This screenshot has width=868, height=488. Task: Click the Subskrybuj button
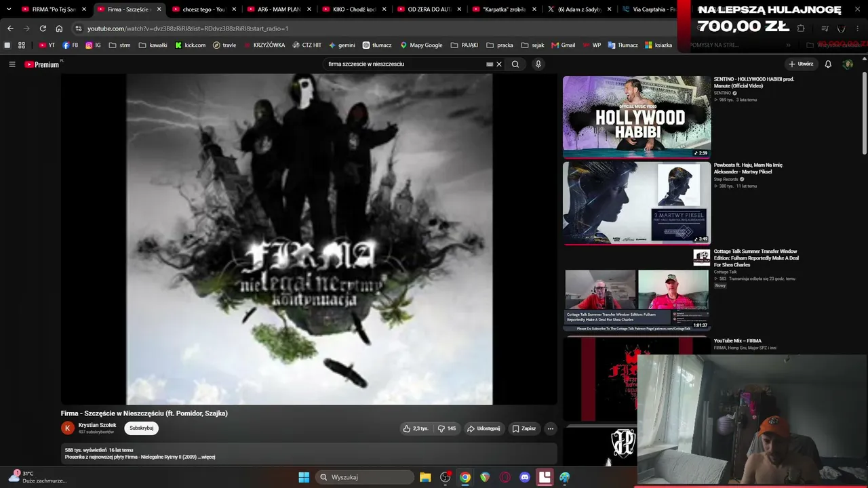(141, 428)
